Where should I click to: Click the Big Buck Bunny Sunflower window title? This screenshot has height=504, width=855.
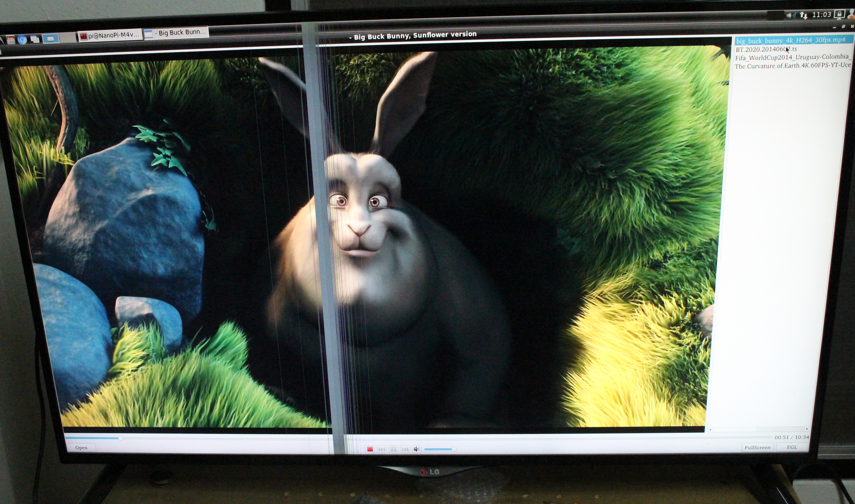click(413, 35)
